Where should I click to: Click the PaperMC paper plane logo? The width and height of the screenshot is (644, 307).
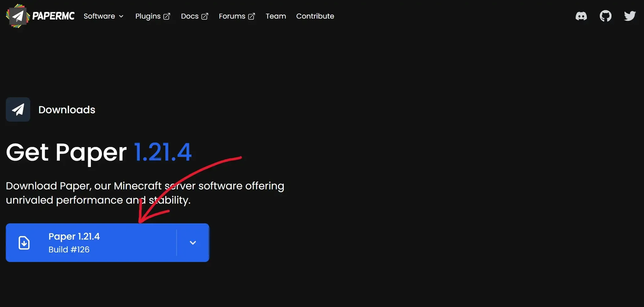(18, 16)
